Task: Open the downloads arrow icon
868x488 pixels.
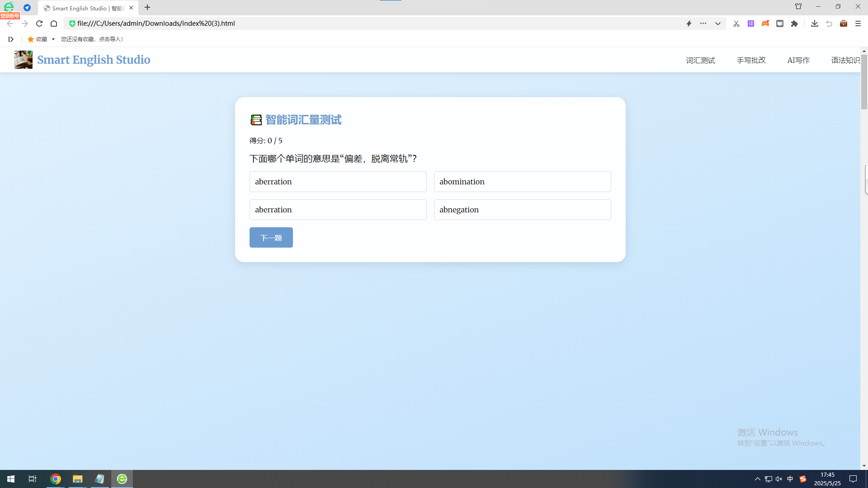Action: 814,23
